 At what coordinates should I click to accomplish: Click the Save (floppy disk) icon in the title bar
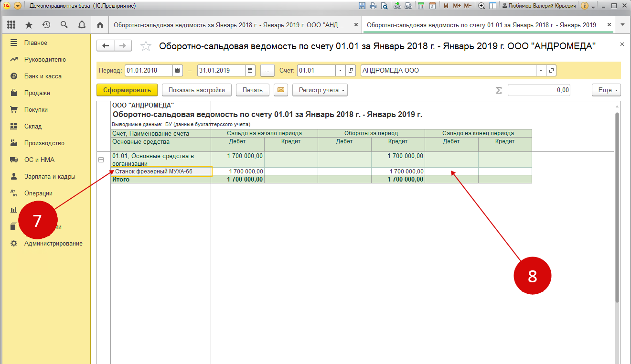362,6
